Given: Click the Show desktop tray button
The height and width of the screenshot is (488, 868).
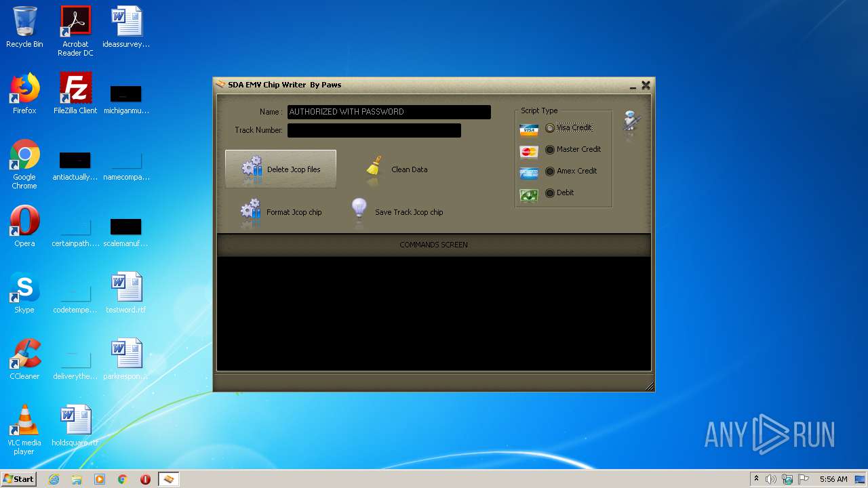Looking at the screenshot, I should pos(861,479).
